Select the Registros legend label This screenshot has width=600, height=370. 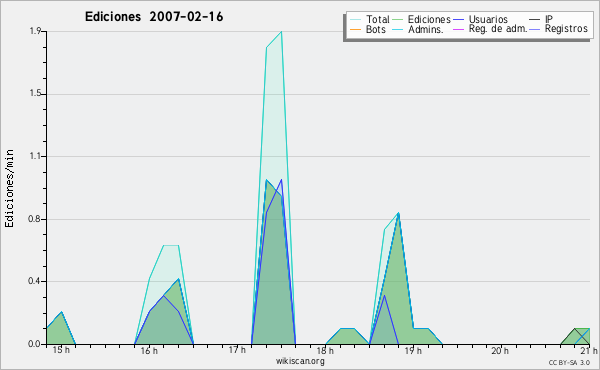click(566, 29)
